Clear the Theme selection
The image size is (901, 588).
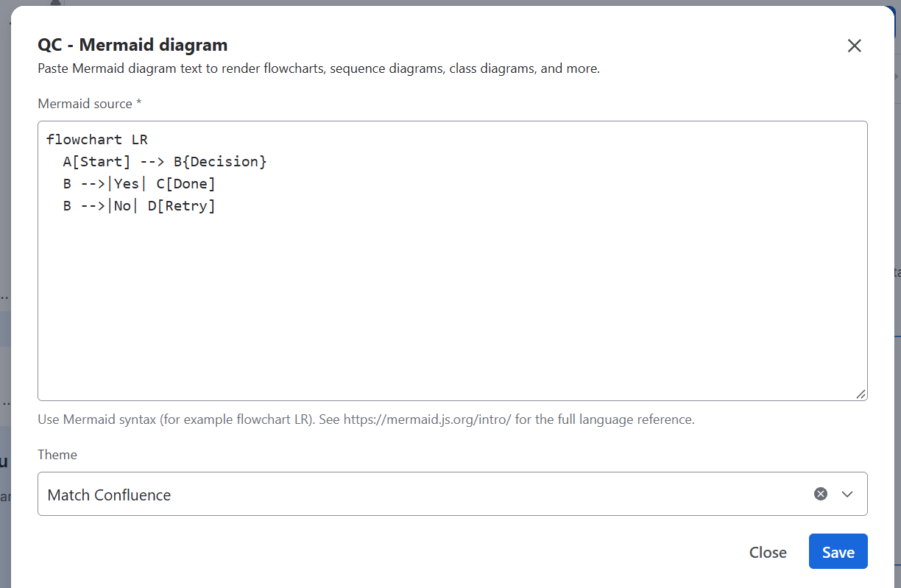point(821,494)
